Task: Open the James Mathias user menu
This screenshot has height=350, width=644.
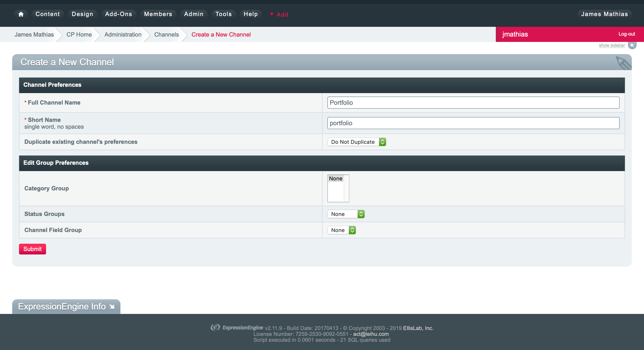Action: [x=605, y=14]
